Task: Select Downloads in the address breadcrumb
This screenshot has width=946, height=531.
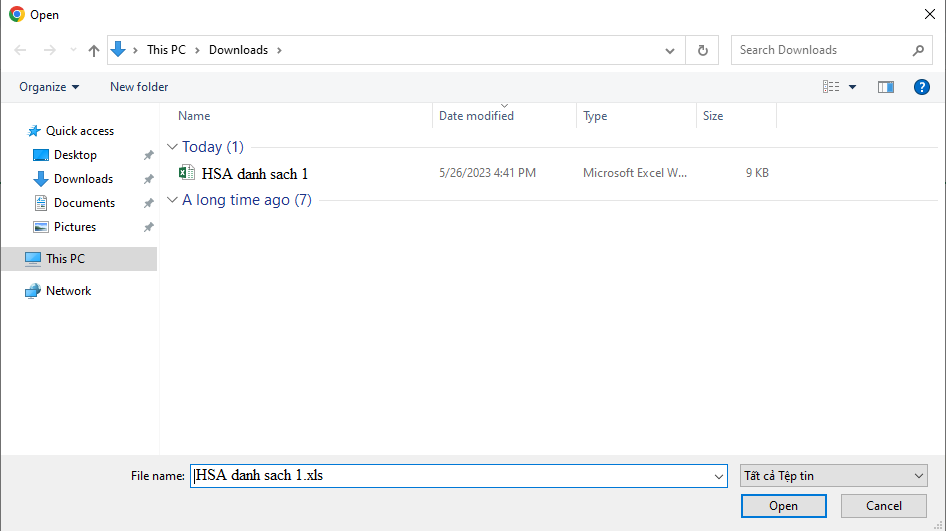Action: 238,50
